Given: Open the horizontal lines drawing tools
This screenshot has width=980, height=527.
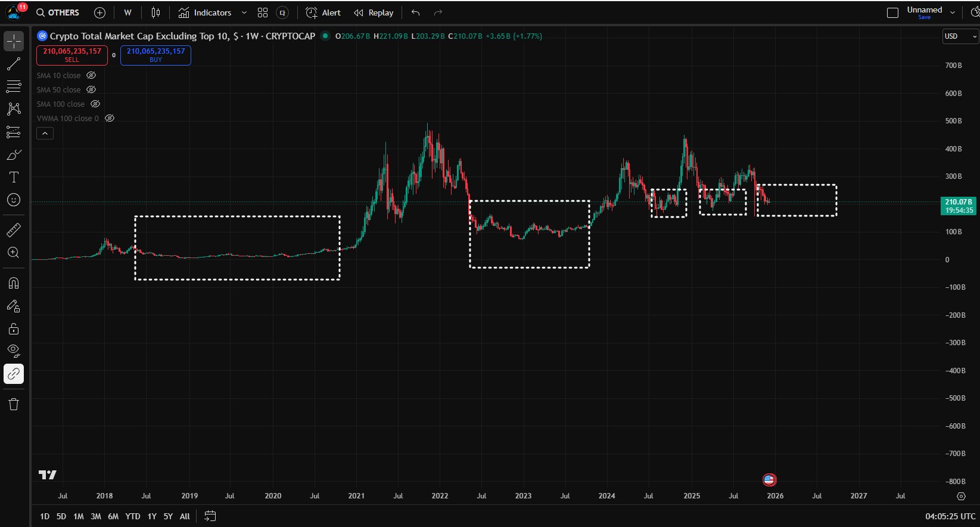Looking at the screenshot, I should pos(14,86).
